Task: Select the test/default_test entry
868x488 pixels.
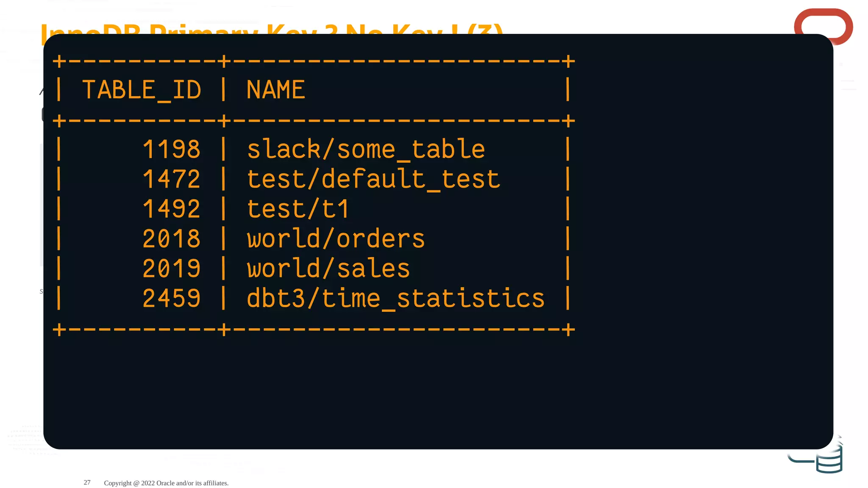Action: [373, 180]
